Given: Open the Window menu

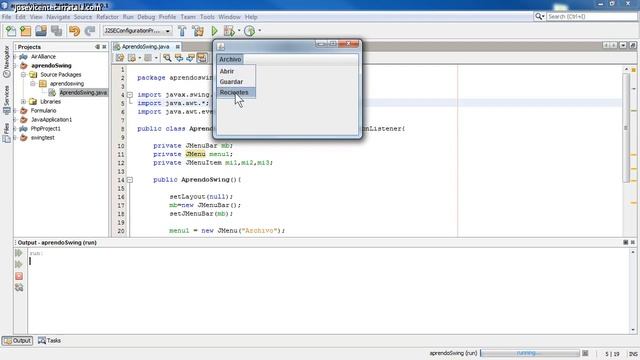Looking at the screenshot, I should coord(229,17).
